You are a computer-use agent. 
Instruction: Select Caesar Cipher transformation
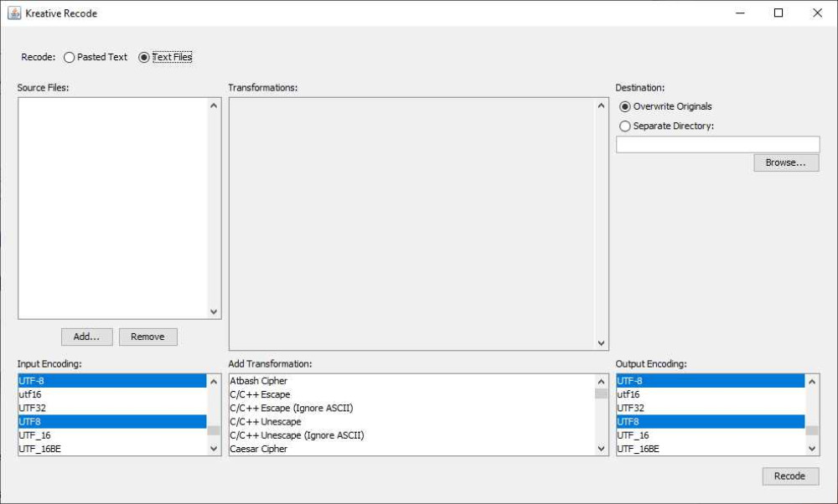click(411, 449)
